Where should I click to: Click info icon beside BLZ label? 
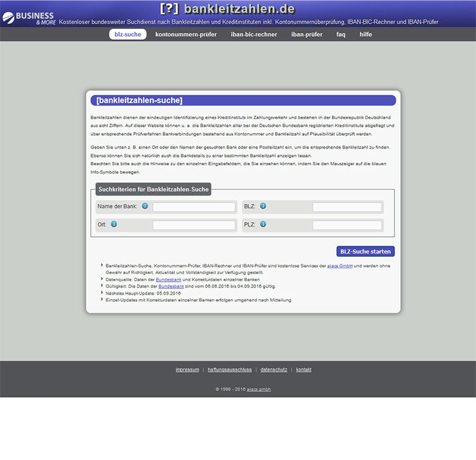click(x=263, y=206)
